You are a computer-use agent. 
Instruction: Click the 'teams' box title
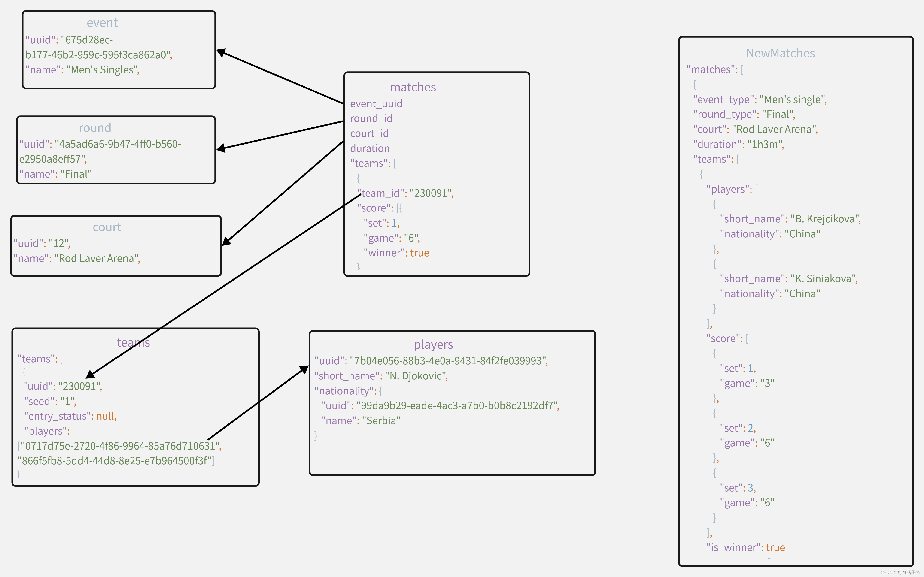[133, 343]
